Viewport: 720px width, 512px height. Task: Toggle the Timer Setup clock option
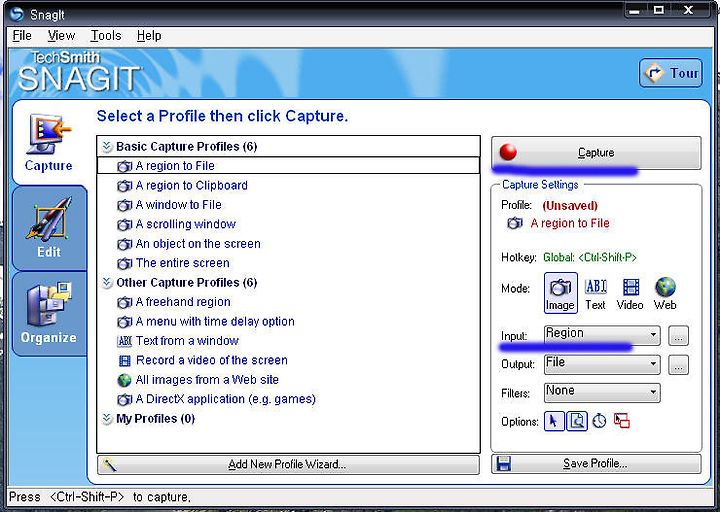coord(599,421)
